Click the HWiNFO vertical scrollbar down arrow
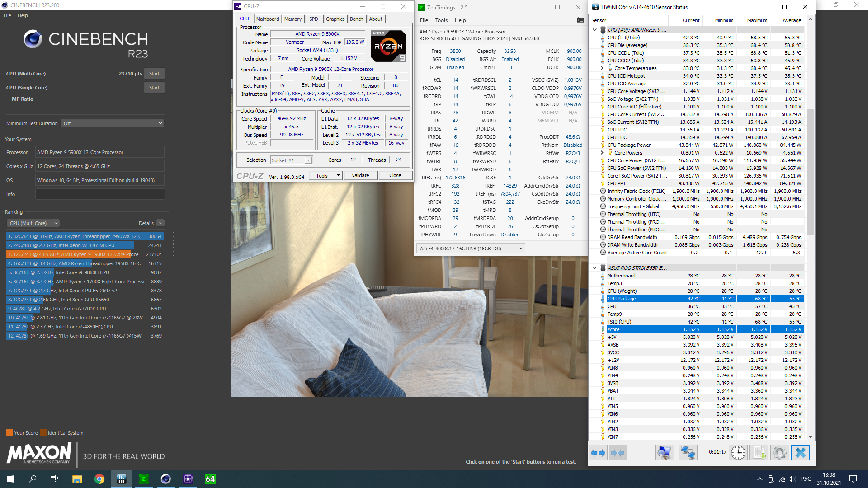868x488 pixels. (811, 437)
